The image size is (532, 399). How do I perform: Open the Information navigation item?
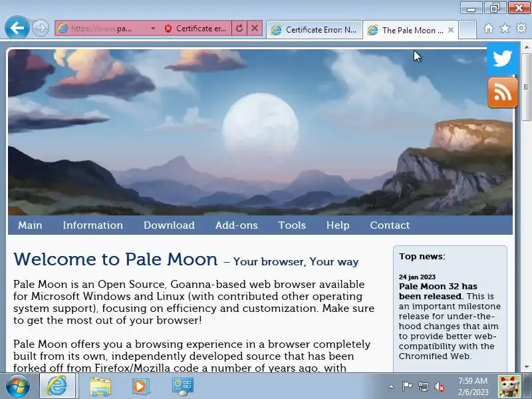tap(92, 225)
